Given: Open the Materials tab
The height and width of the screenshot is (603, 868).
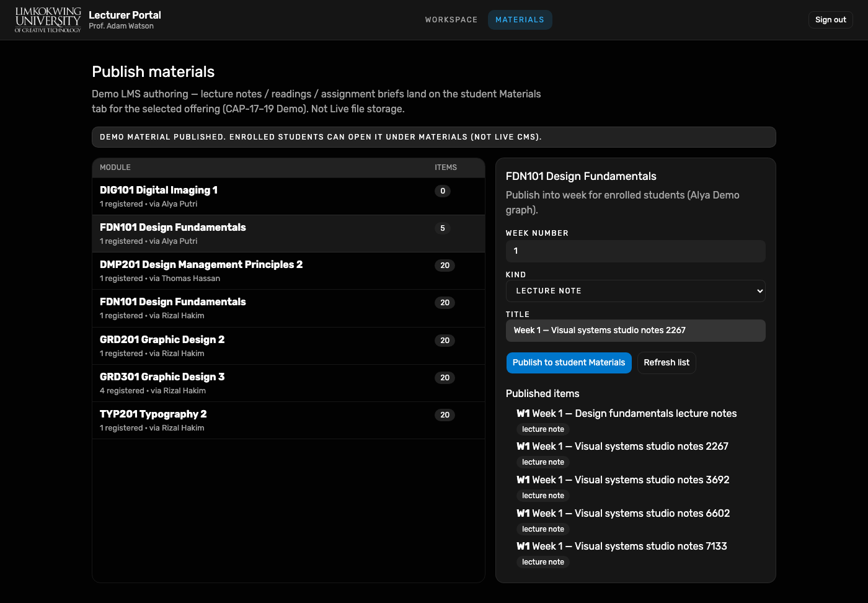Looking at the screenshot, I should pos(520,20).
